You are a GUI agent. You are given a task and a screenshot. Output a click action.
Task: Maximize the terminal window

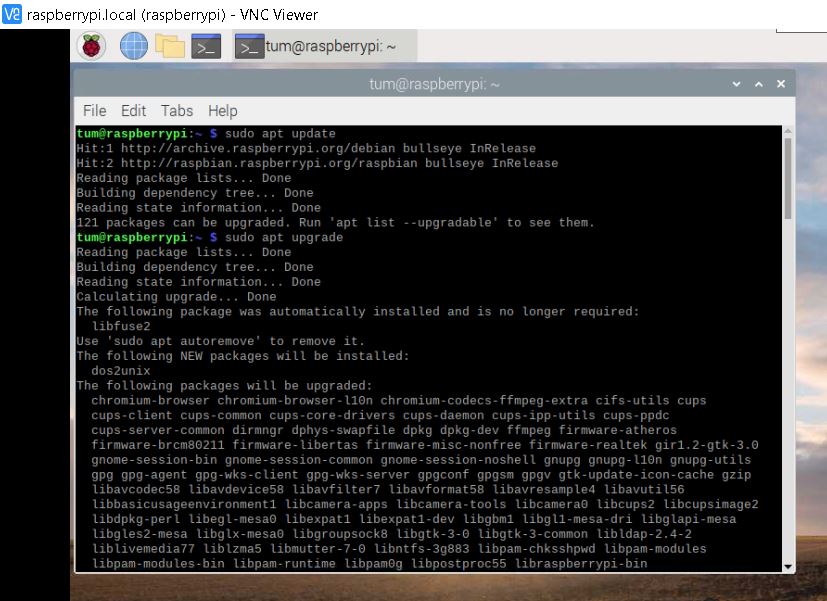pyautogui.click(x=759, y=85)
